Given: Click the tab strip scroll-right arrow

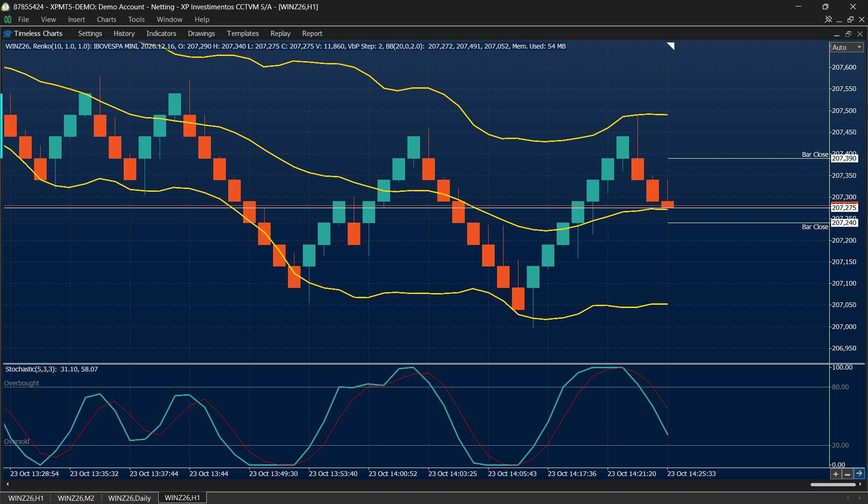Looking at the screenshot, I should tap(861, 498).
